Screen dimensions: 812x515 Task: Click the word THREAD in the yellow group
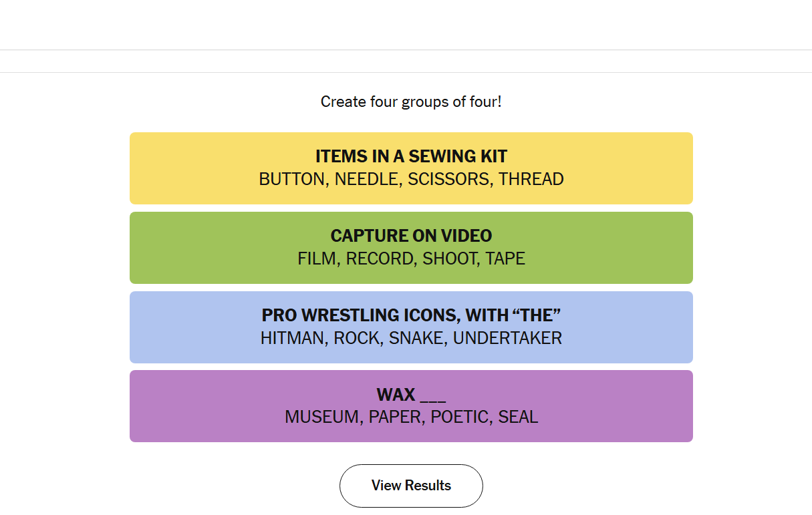531,179
